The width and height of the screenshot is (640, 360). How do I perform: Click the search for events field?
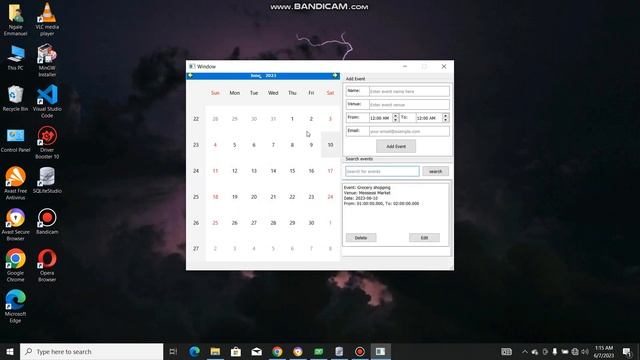pos(382,171)
